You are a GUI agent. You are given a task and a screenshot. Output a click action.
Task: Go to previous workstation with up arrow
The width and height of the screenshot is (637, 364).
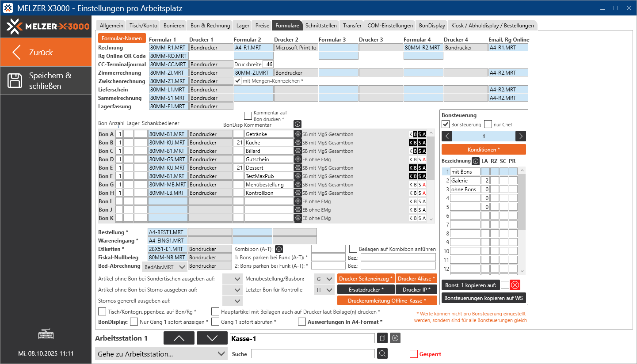[x=179, y=338]
